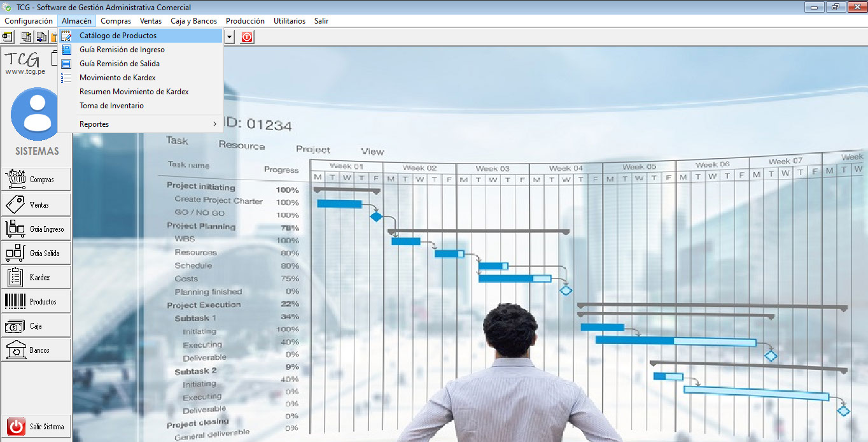Open the Ventas menu in menu bar
Screen dimensions: 868x442
(x=151, y=21)
